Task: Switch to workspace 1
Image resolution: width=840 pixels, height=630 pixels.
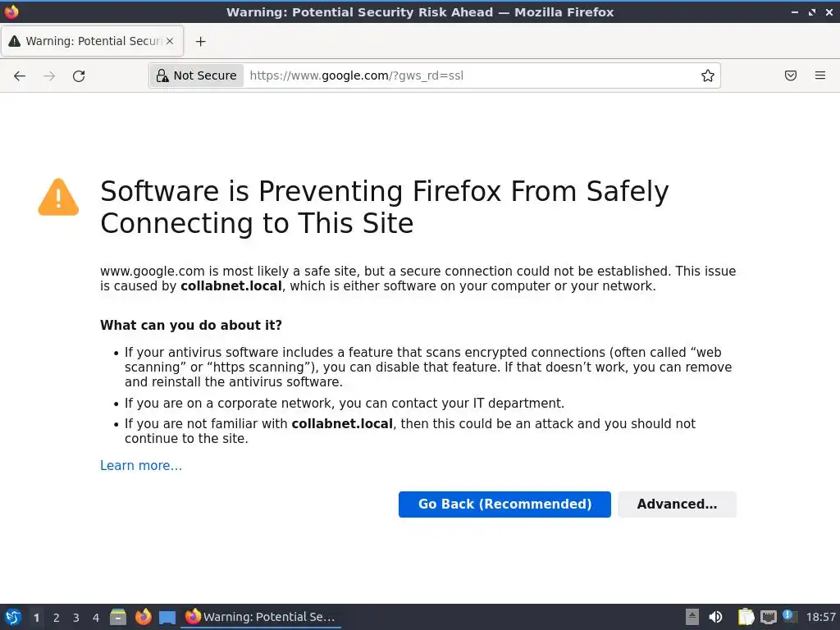Action: (36, 618)
